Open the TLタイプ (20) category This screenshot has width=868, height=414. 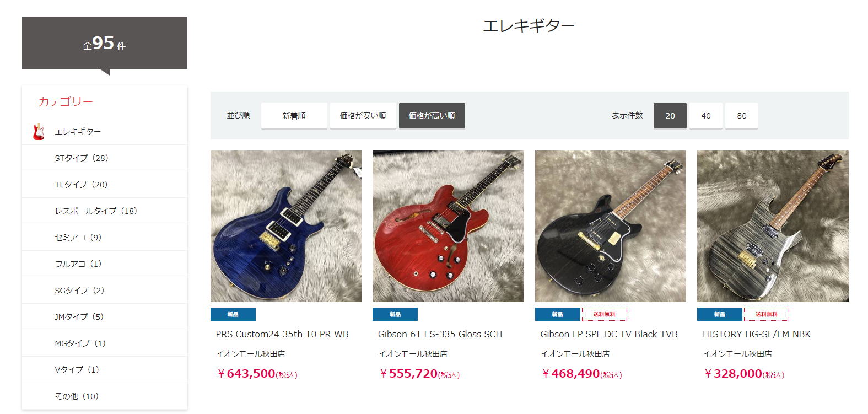[105, 185]
